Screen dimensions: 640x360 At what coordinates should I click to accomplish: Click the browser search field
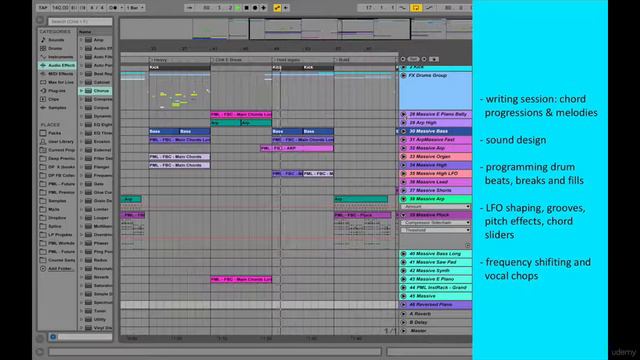coord(80,21)
